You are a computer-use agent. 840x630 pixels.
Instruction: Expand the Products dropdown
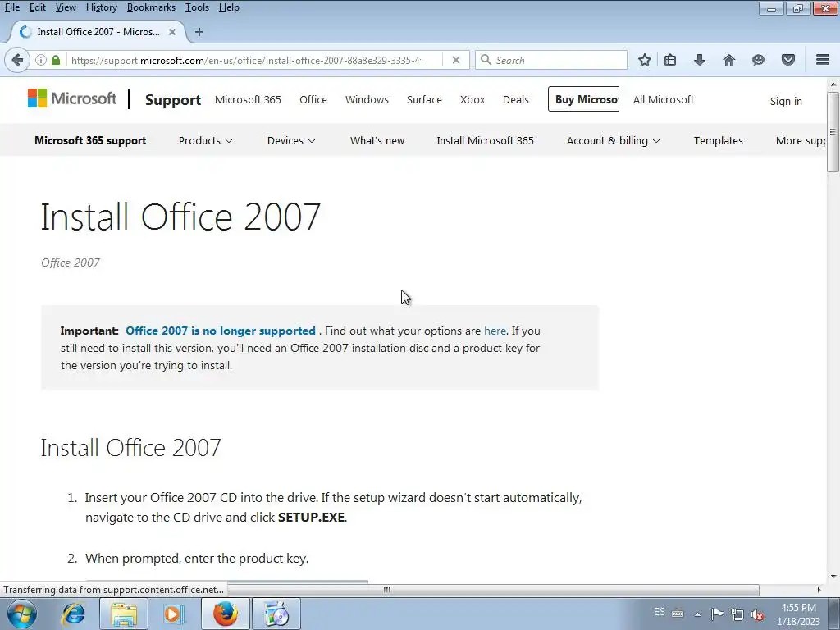click(x=205, y=140)
